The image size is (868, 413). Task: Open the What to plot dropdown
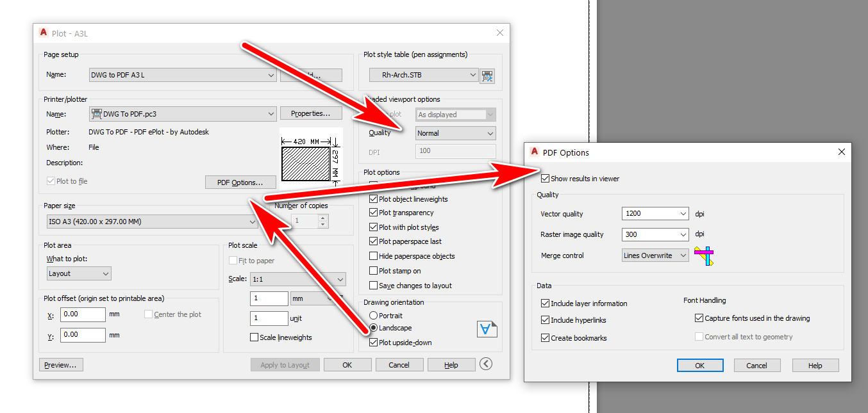tap(79, 273)
